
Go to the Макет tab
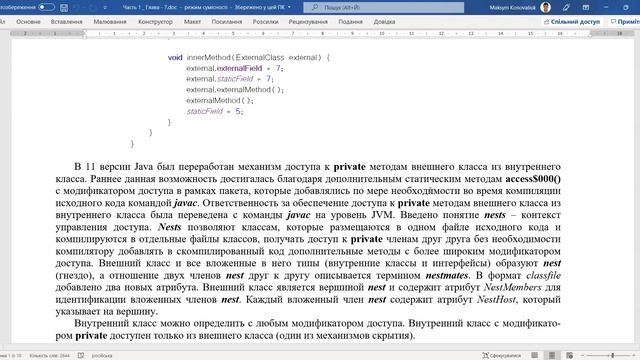192,22
